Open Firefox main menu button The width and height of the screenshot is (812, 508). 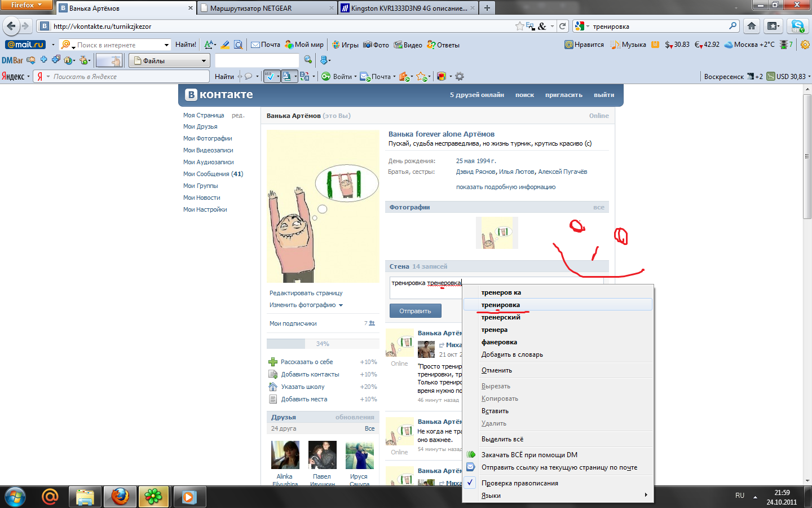[27, 5]
